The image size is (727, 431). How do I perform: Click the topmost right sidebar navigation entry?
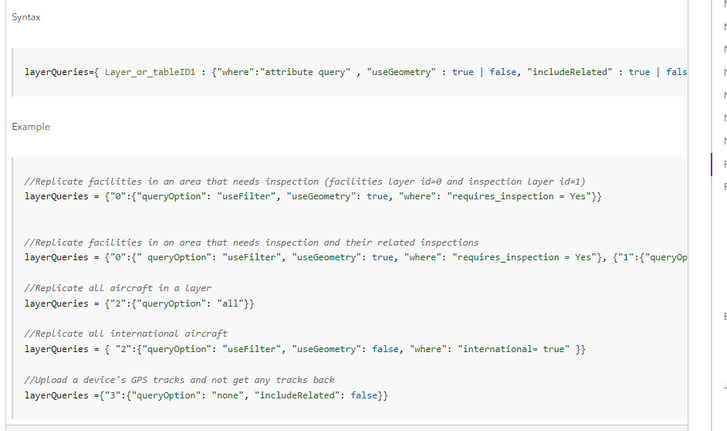[x=724, y=5]
